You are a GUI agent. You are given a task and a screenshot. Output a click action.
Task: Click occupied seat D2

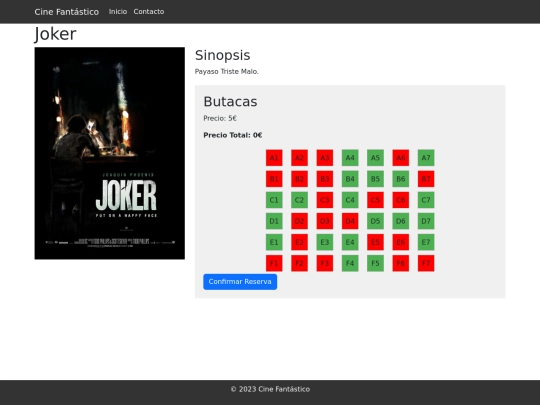coord(299,221)
